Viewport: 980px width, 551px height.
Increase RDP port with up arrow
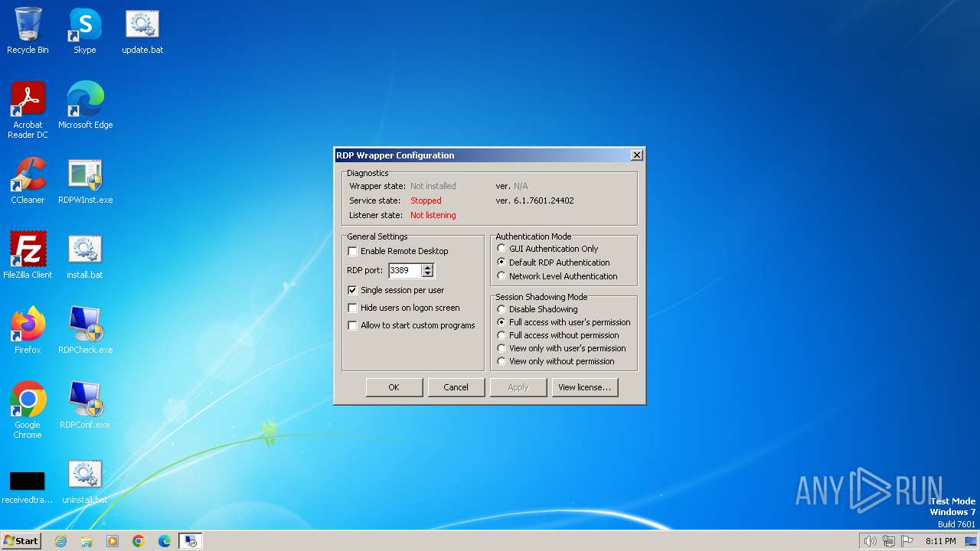click(428, 267)
